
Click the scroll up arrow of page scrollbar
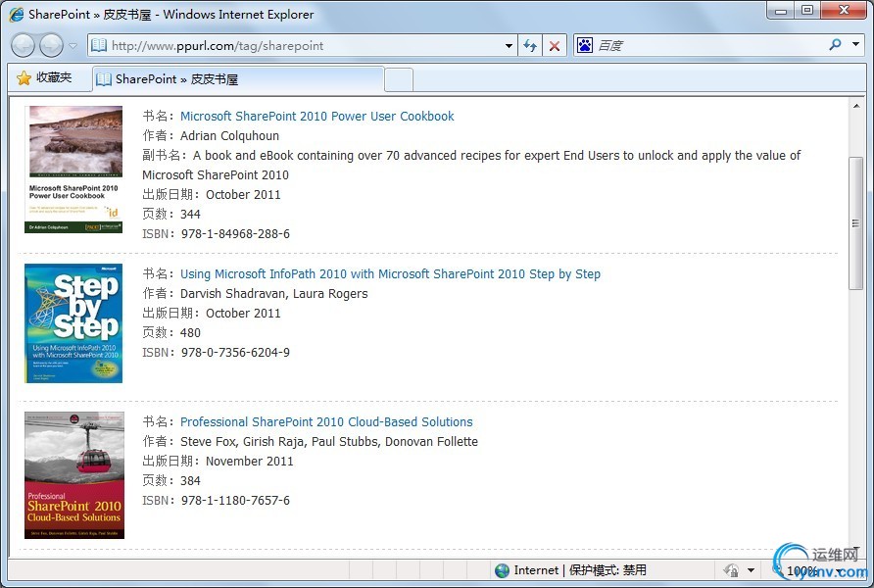click(855, 106)
